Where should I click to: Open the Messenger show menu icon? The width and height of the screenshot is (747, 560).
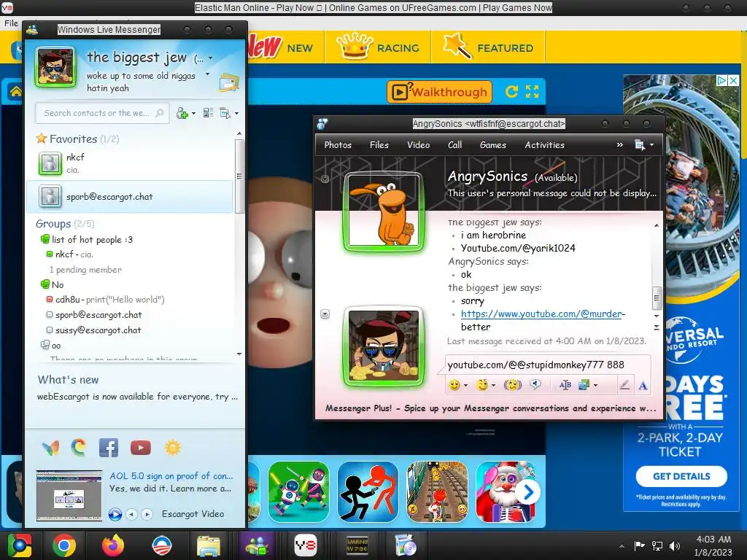[225, 113]
